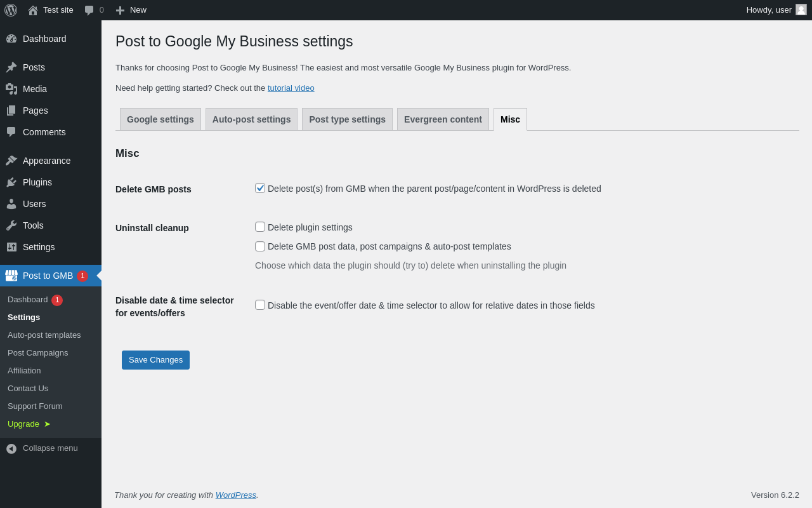
Task: Click the Save Changes button
Action: coord(155,360)
